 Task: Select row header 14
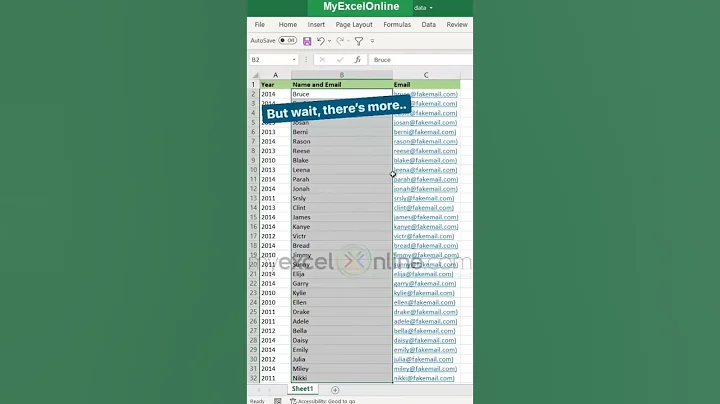click(253, 208)
